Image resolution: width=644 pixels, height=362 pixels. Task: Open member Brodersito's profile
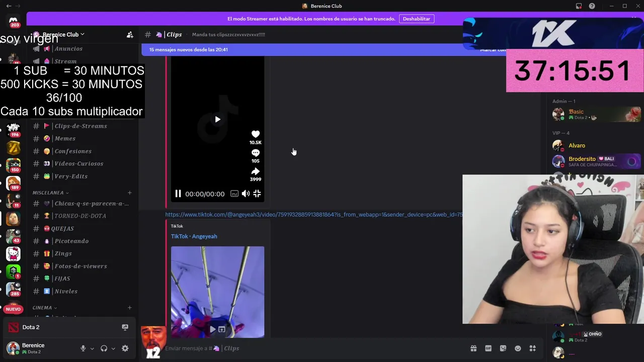(596, 161)
